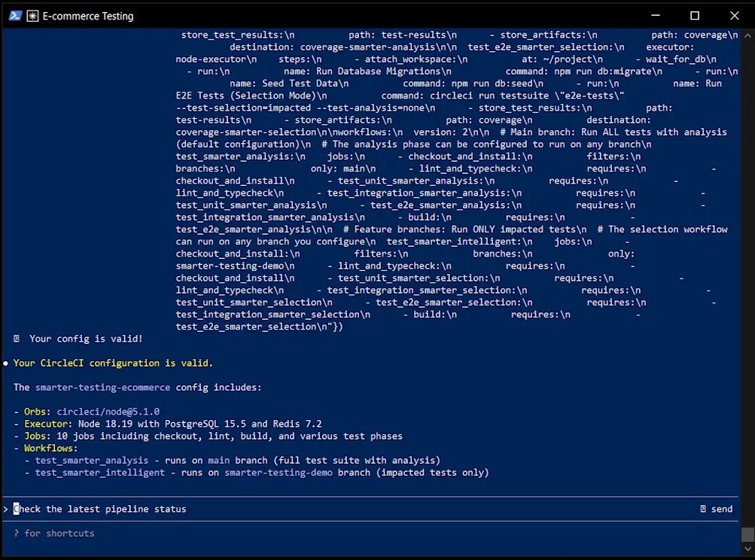Close the E-commerce Testing window
Screen dimensions: 755x560
pyautogui.click(x=734, y=16)
